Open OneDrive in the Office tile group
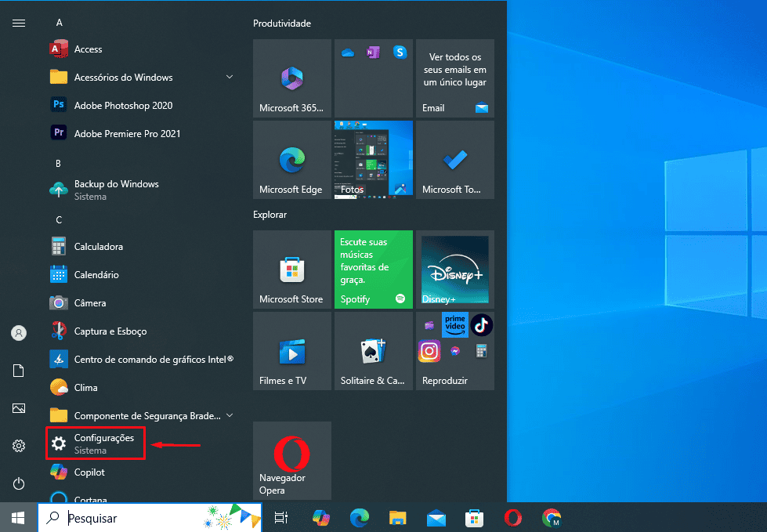This screenshot has height=532, width=767. (x=348, y=52)
